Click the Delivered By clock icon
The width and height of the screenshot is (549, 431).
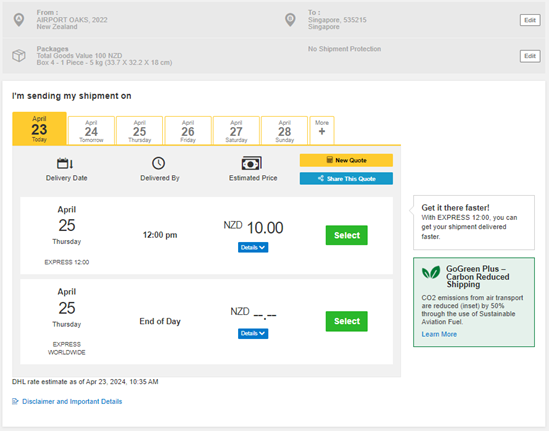coord(159,163)
